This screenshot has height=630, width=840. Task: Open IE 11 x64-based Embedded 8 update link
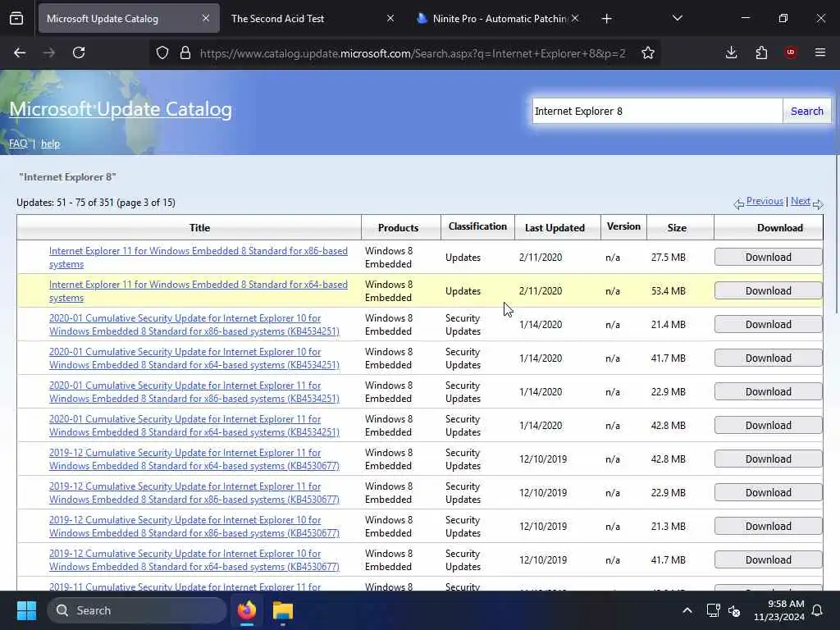[199, 291]
